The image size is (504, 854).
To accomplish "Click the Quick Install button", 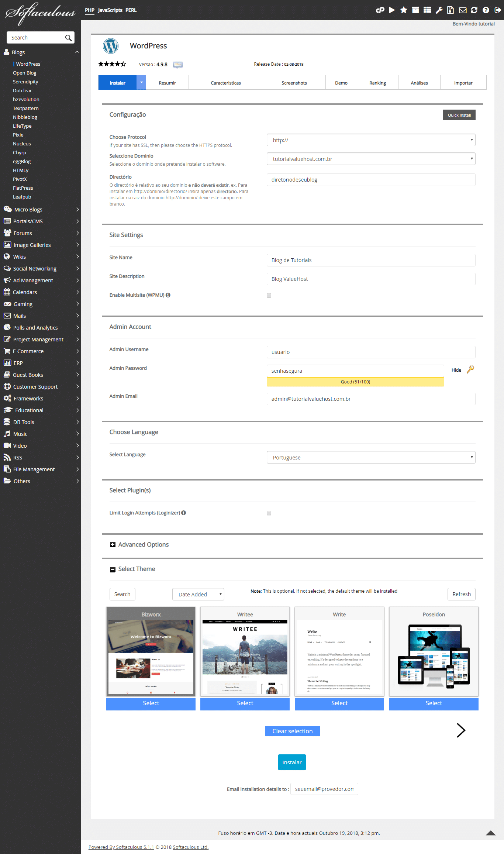I will (459, 115).
